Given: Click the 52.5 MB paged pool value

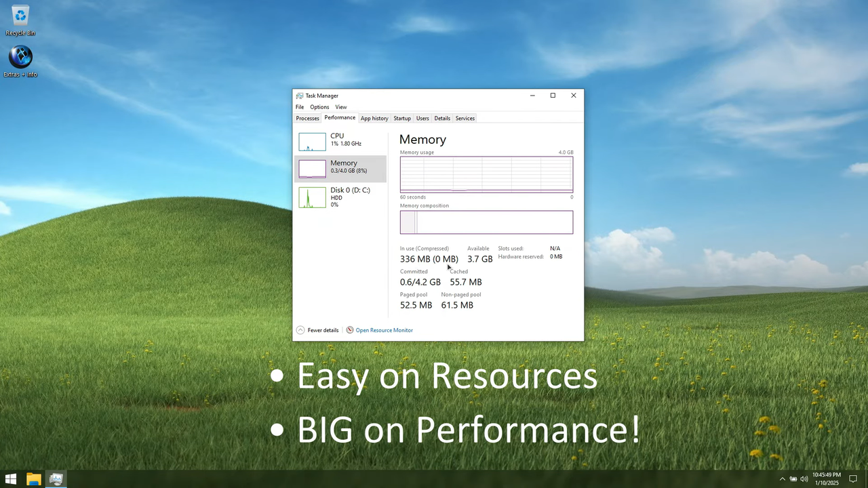Looking at the screenshot, I should click(x=416, y=305).
